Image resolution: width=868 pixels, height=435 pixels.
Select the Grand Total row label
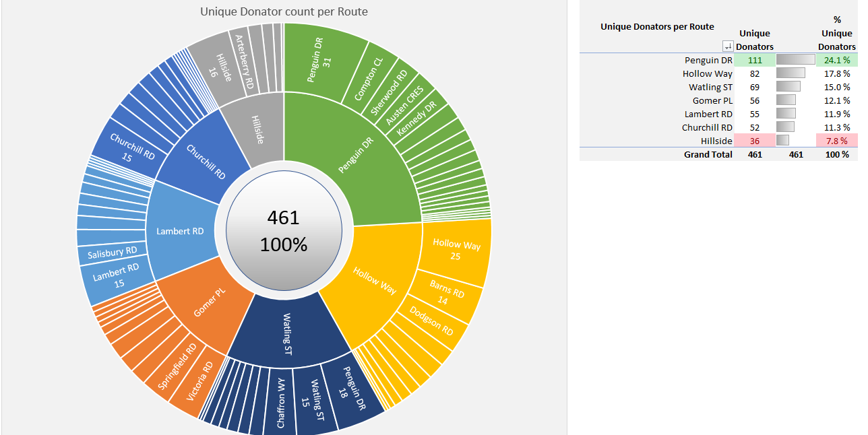coord(708,154)
